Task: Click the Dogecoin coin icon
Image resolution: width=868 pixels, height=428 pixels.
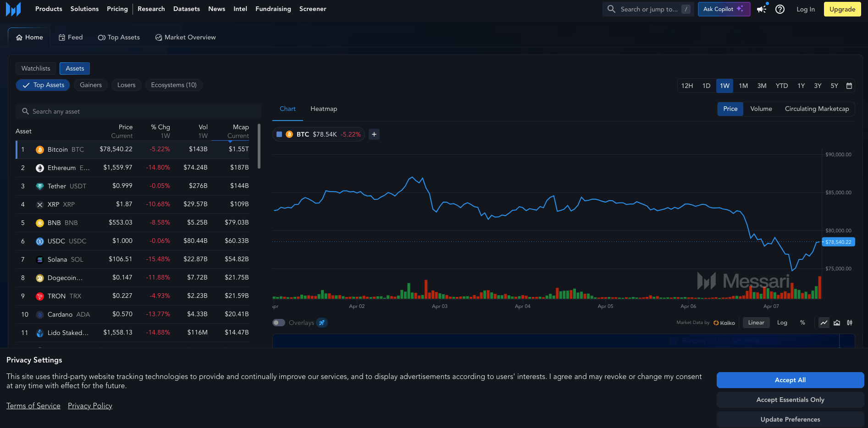Action: pos(40,278)
